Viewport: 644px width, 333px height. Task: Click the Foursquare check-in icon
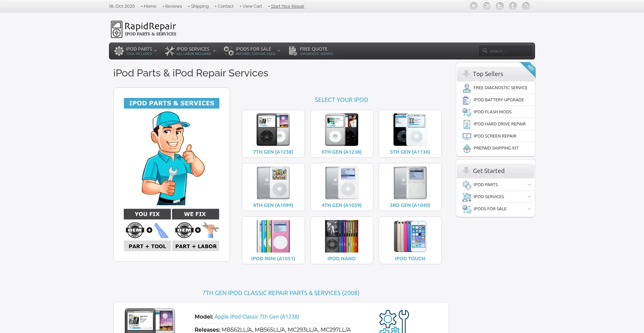487,6
